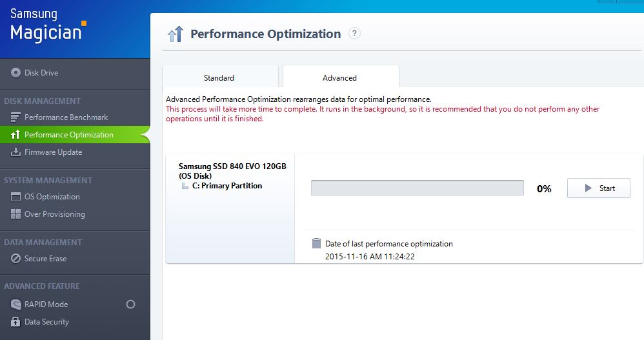Image resolution: width=644 pixels, height=340 pixels.
Task: Switch to the Standard tab
Action: [221, 76]
